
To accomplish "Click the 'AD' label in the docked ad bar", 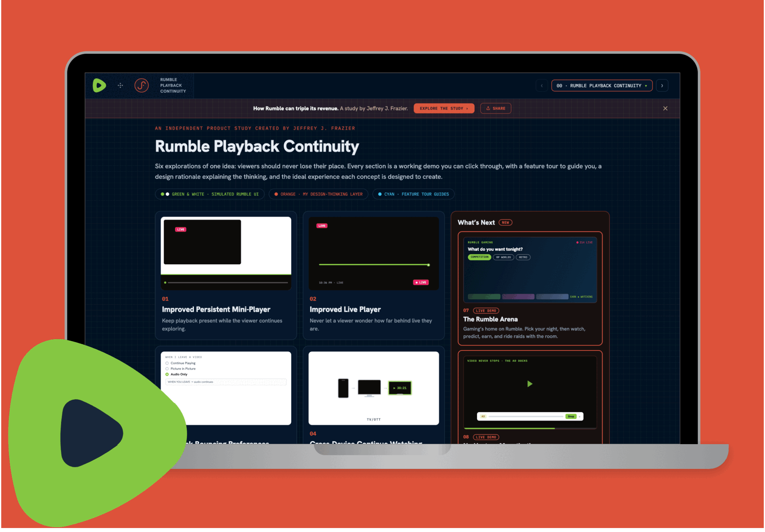I will click(483, 417).
